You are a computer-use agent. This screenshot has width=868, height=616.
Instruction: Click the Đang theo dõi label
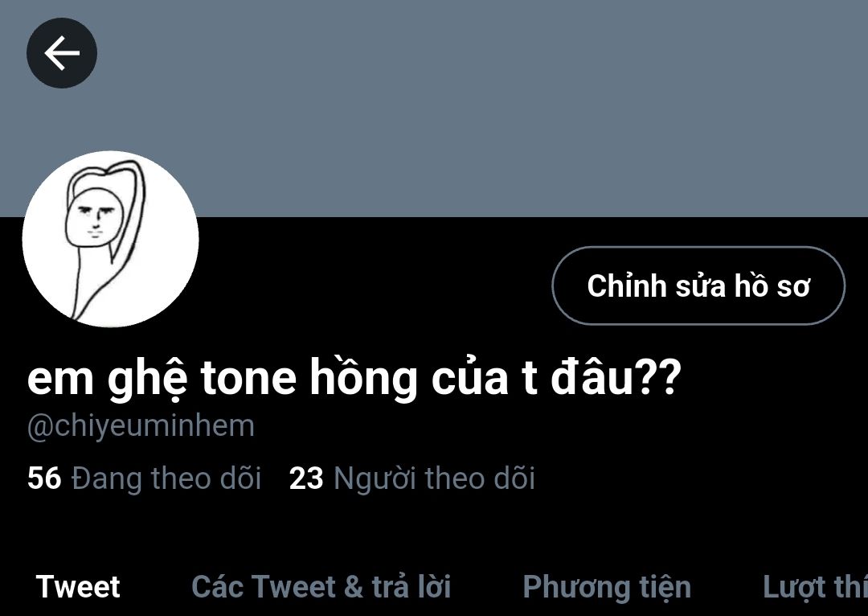pyautogui.click(x=166, y=478)
